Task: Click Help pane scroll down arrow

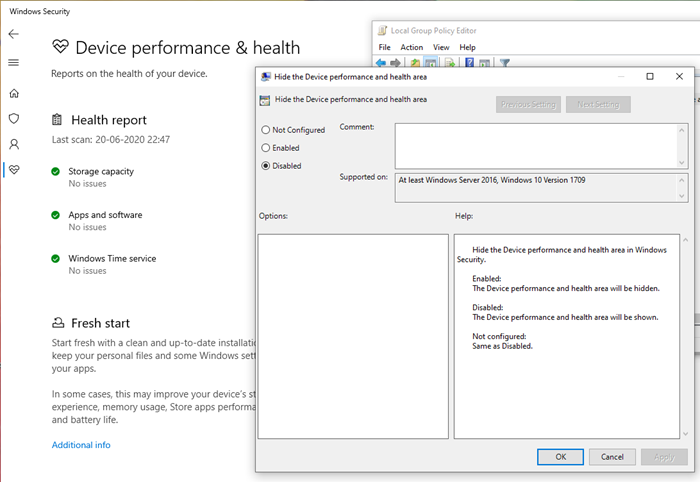Action: [x=686, y=434]
